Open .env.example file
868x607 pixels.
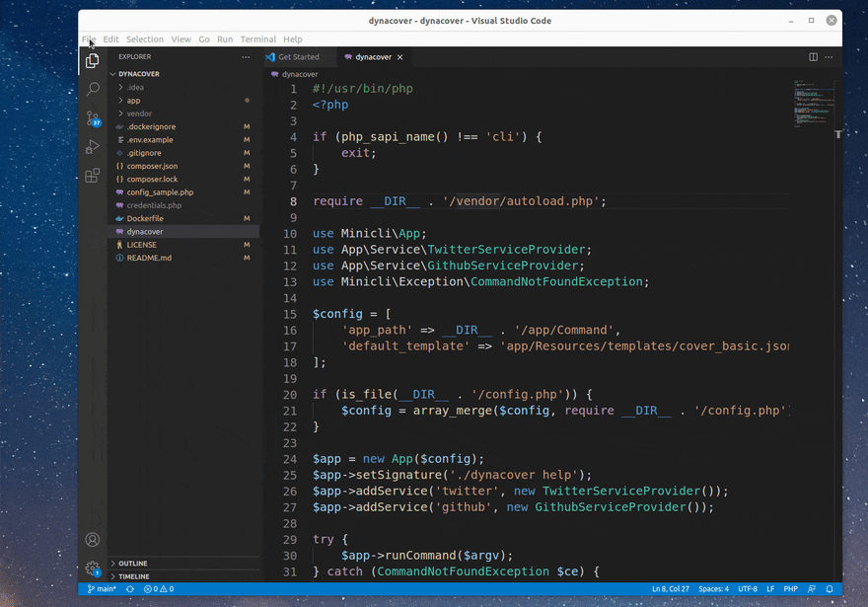183,140
